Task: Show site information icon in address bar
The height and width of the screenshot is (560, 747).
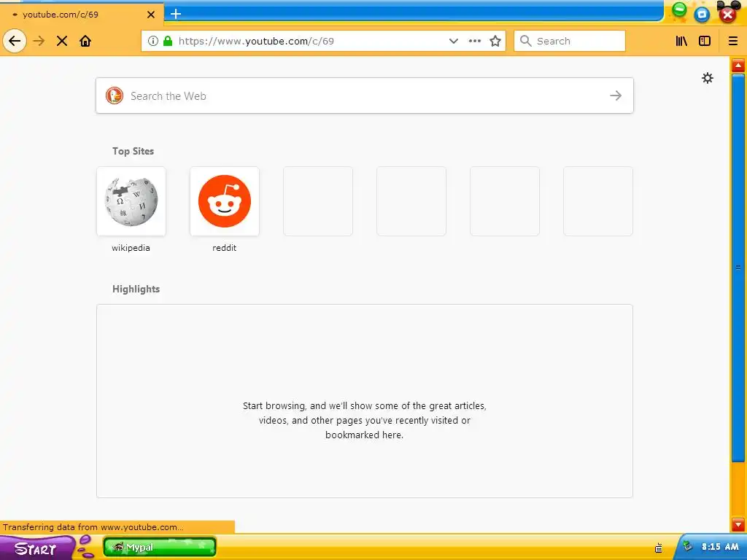Action: pyautogui.click(x=153, y=41)
